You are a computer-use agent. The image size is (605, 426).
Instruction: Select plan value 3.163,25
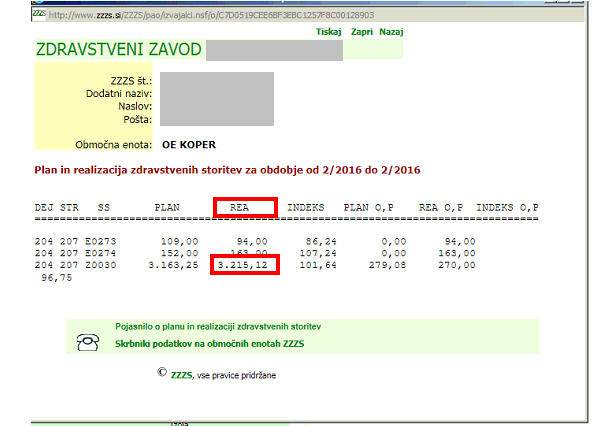pos(173,265)
